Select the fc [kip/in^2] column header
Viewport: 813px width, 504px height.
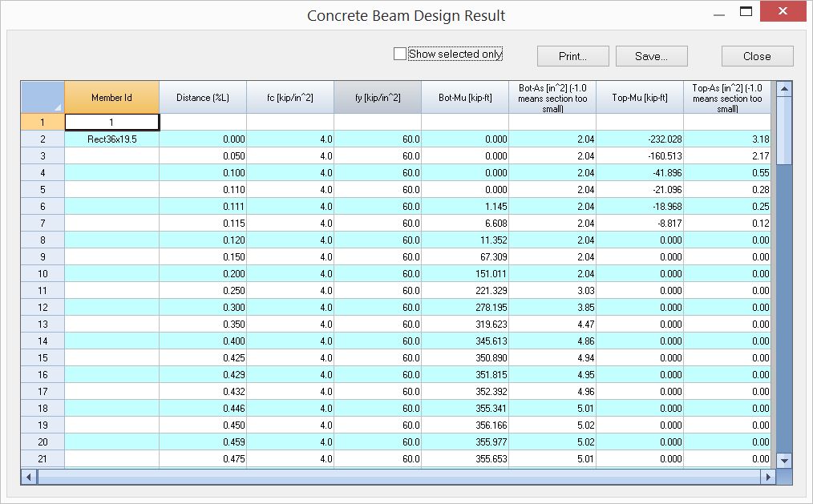tap(290, 97)
